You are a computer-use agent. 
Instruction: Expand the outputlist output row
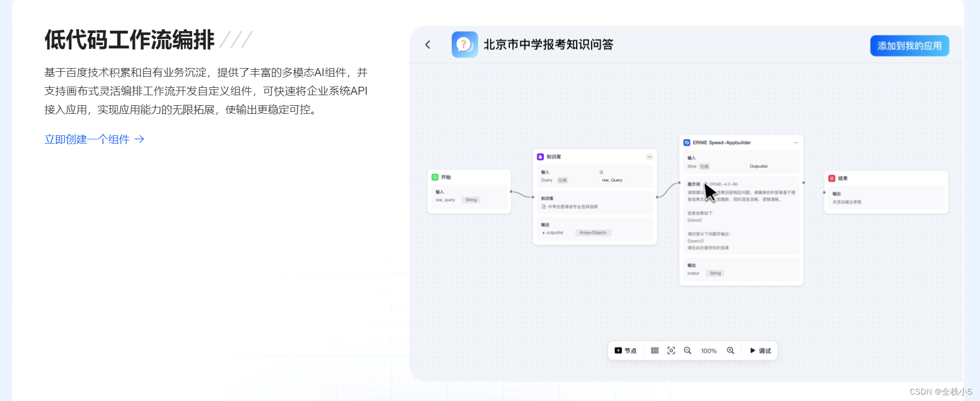coord(544,233)
